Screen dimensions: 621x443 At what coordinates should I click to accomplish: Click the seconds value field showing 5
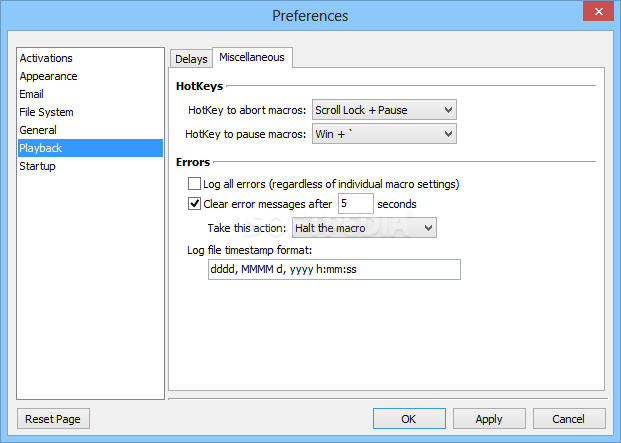[355, 203]
